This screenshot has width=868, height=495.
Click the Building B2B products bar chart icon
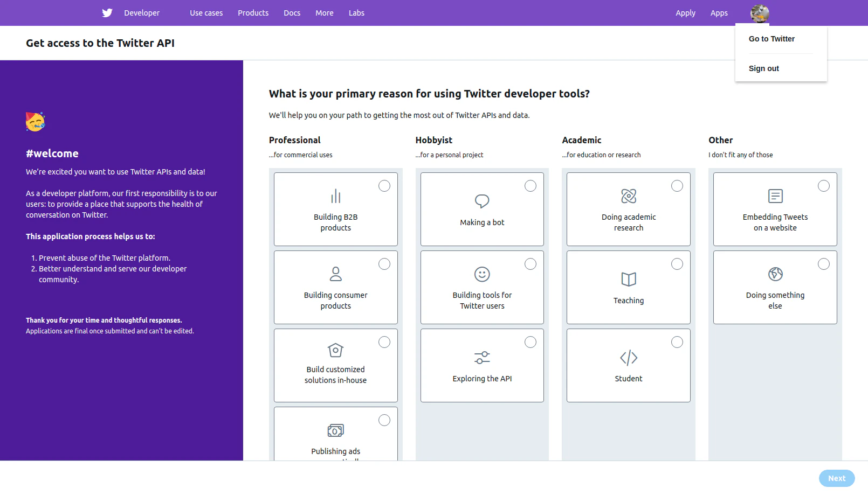point(336,196)
